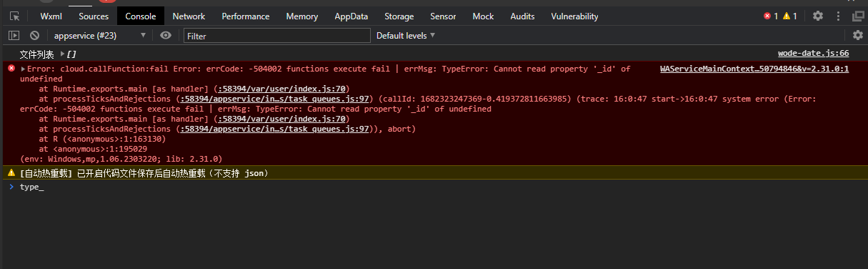This screenshot has height=269, width=868.
Task: Toggle the console sidebar panel icon
Action: click(x=14, y=35)
